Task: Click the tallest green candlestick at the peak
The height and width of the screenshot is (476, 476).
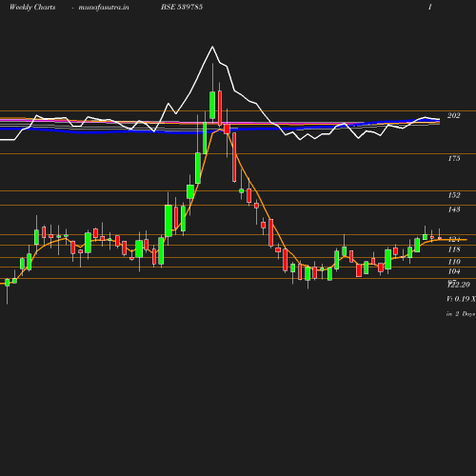Action: click(212, 105)
